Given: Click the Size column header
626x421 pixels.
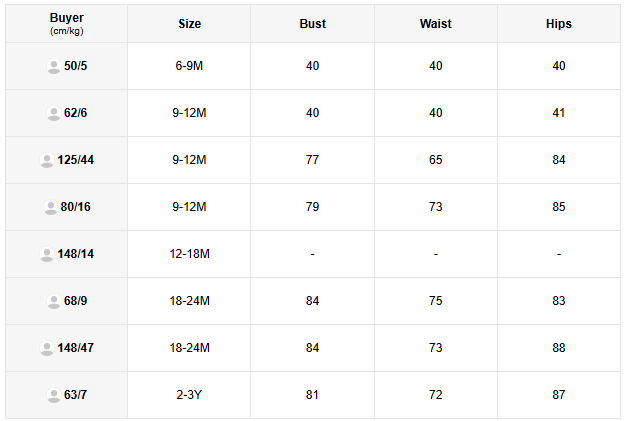Looking at the screenshot, I should [189, 24].
